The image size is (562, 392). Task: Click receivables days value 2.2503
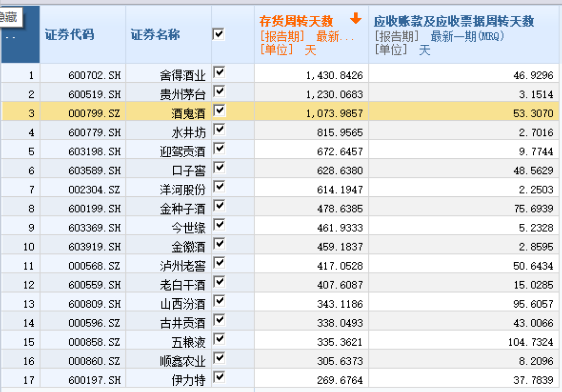536,189
